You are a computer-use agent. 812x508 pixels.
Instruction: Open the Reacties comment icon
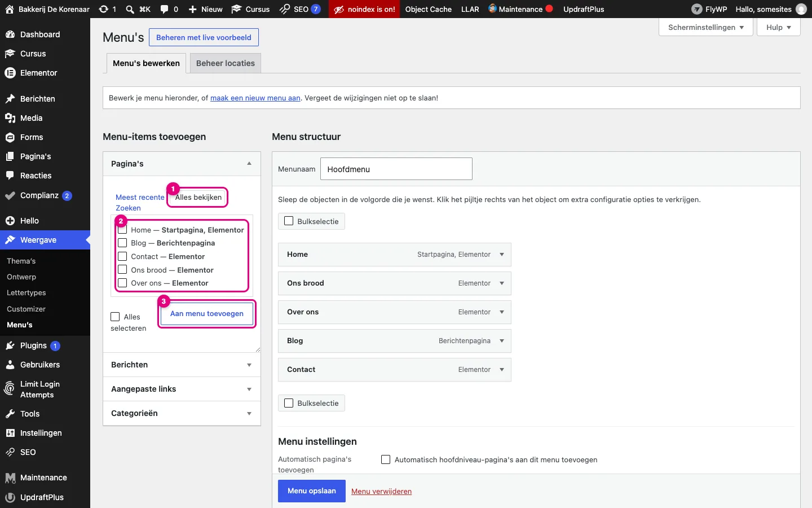(x=10, y=176)
